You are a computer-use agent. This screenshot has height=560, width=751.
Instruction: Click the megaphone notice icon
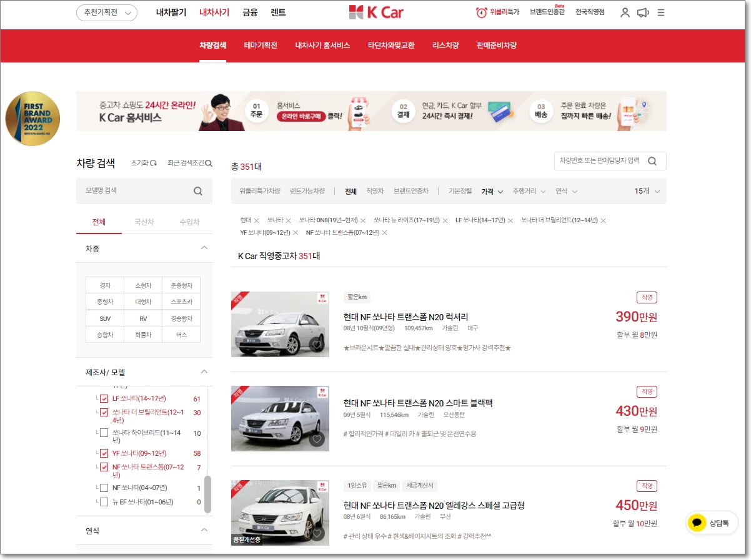point(643,12)
